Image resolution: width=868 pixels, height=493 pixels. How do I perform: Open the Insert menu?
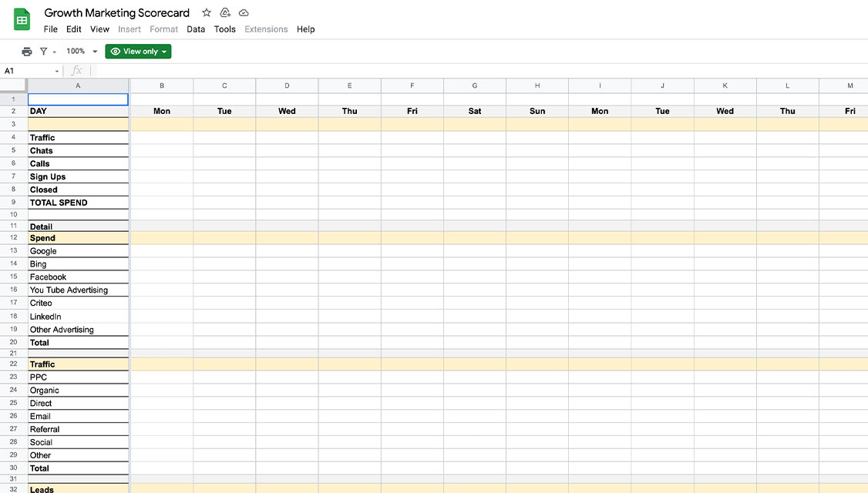click(130, 29)
